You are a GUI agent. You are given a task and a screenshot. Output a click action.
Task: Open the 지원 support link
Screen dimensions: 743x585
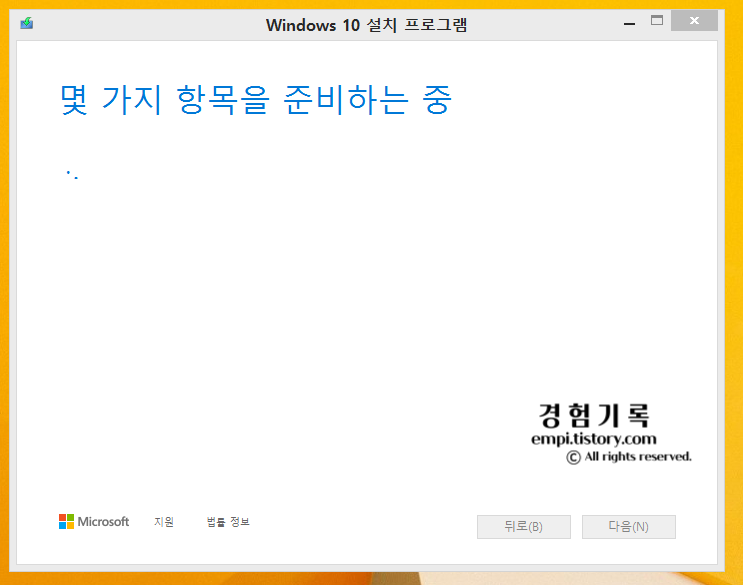(164, 522)
